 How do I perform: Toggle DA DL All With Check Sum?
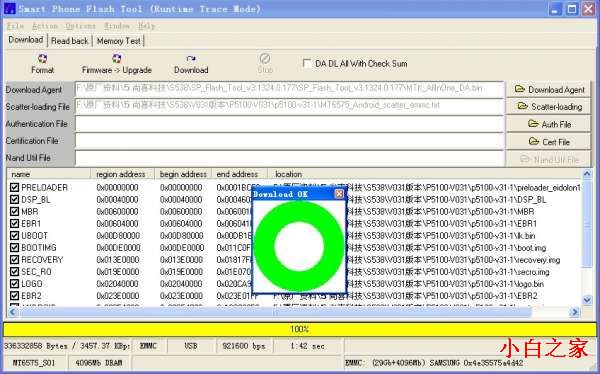307,63
